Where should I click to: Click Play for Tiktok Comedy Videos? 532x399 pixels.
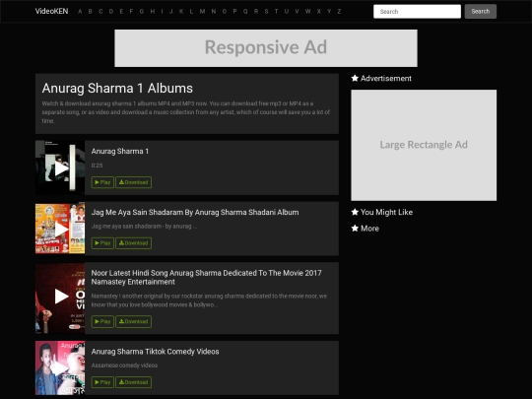tap(102, 382)
